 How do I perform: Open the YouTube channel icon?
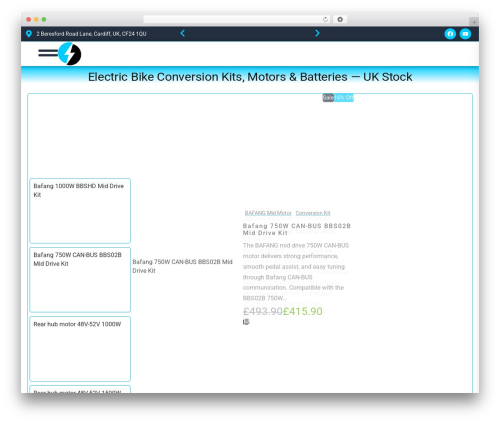tap(465, 34)
